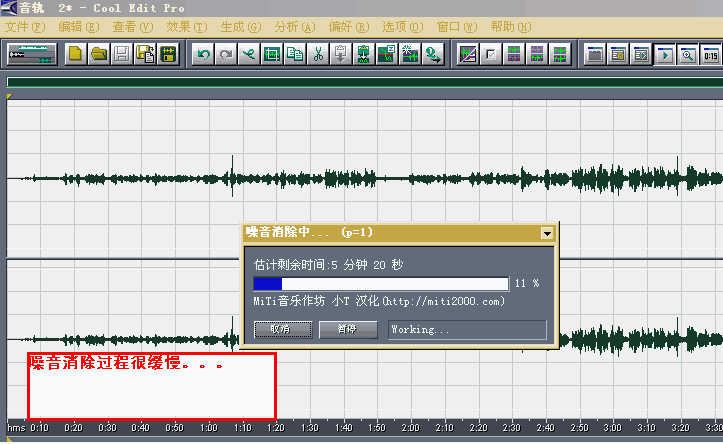Viewport: 723px width, 444px height.
Task: Undo the last edit
Action: click(x=203, y=54)
